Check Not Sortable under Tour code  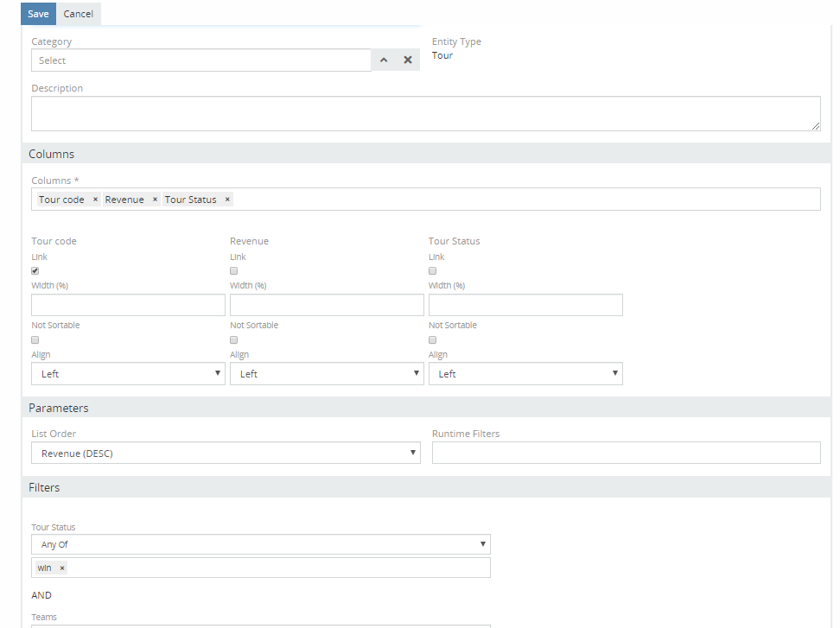[x=35, y=340]
